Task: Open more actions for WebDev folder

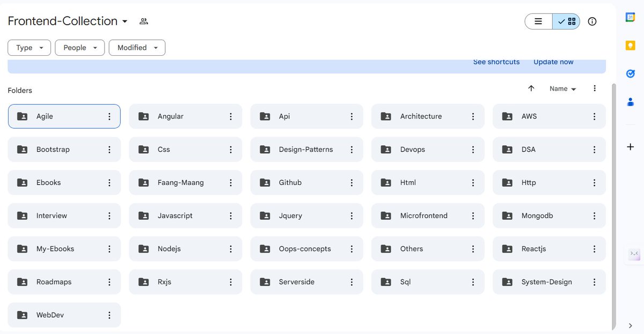Action: coord(109,315)
